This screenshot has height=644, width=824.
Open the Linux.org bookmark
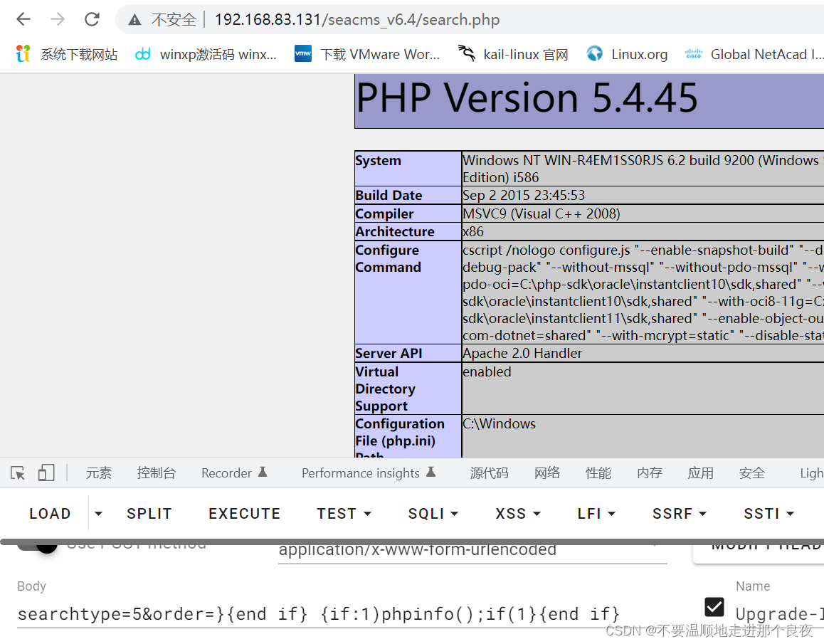click(627, 54)
